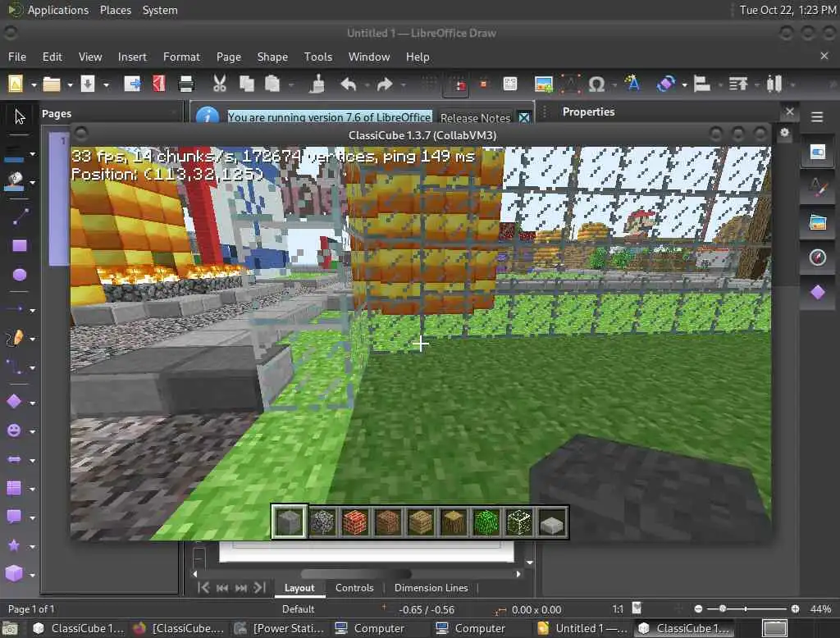Image resolution: width=840 pixels, height=638 pixels.
Task: Click the horizontal scrollbar under canvas
Action: [356, 574]
